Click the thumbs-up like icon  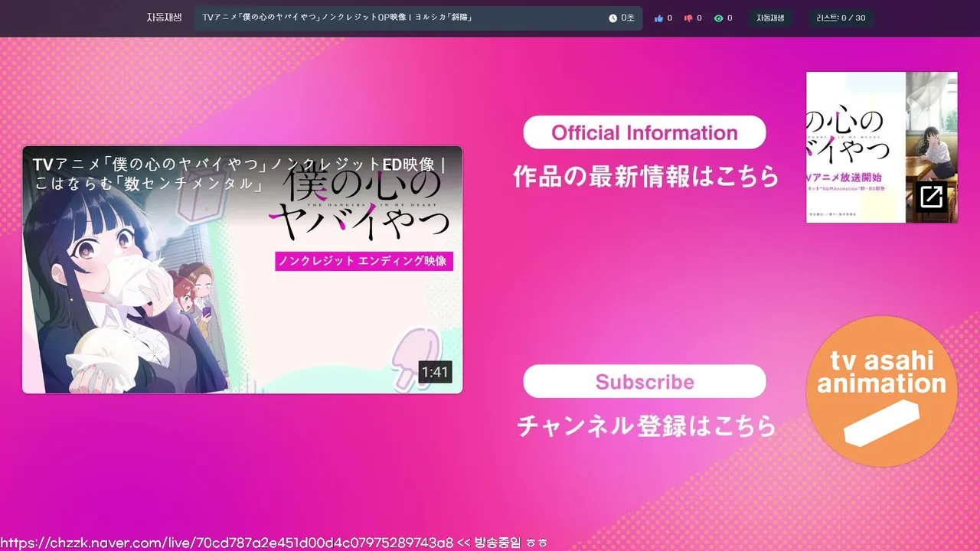click(x=658, y=18)
